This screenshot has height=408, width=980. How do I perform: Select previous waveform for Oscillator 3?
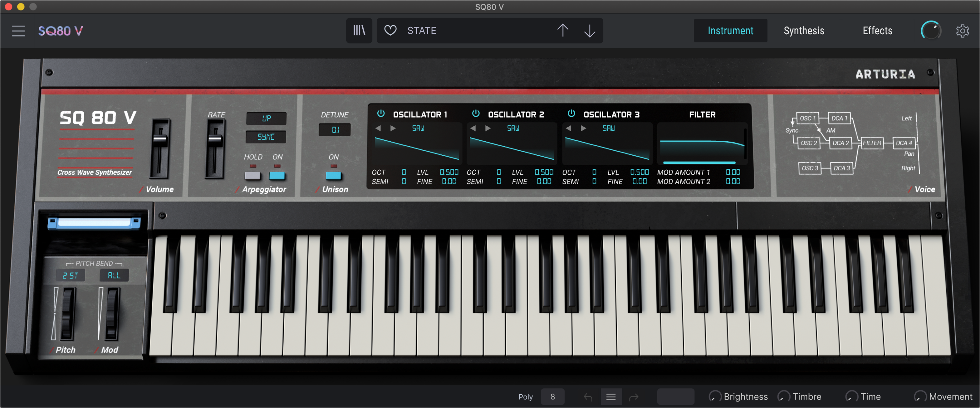tap(568, 128)
